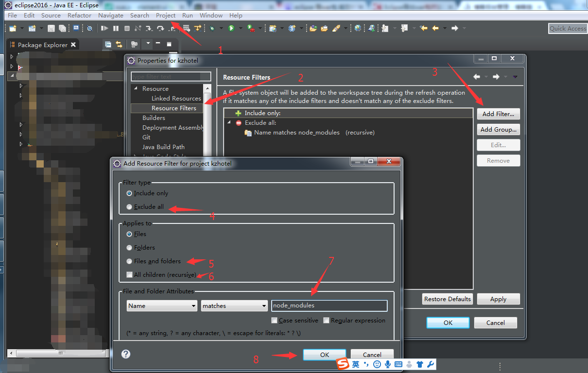Click Collapse All in Package Explorer
Screen dimensions: 588x373
(108, 44)
